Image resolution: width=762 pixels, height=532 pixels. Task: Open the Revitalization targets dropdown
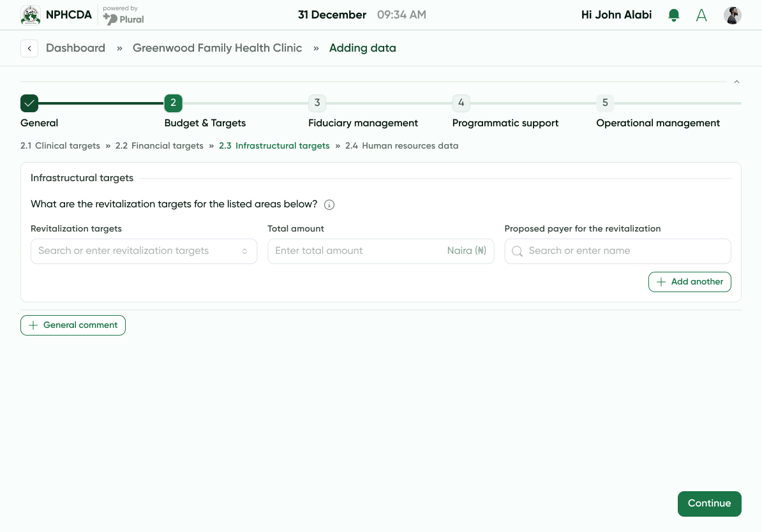coord(144,251)
